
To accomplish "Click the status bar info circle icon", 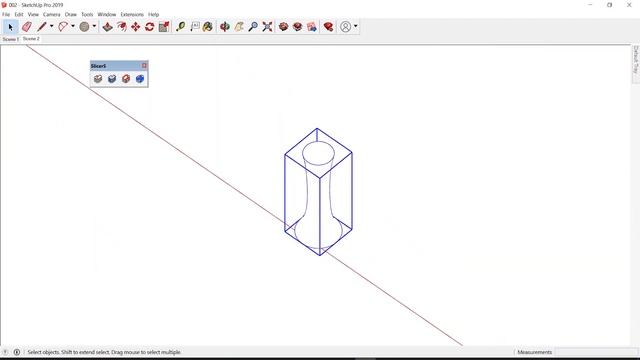I will point(17,352).
